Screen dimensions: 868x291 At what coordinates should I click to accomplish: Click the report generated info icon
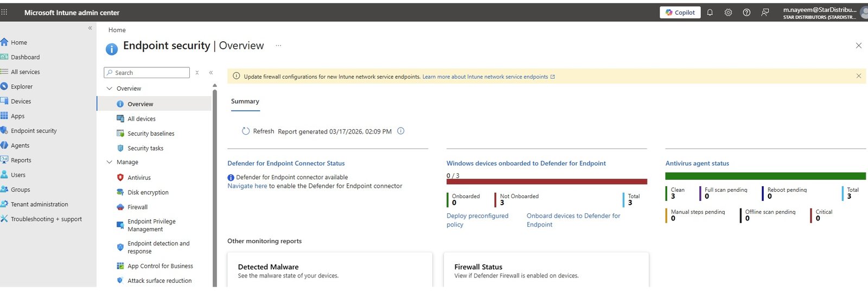pos(401,131)
